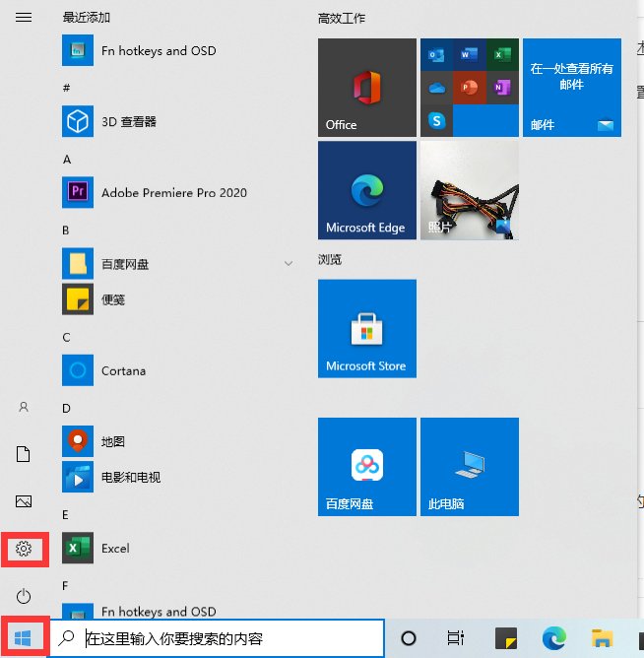This screenshot has height=658, width=644.
Task: Open the 照片 photos tile
Action: [x=470, y=190]
